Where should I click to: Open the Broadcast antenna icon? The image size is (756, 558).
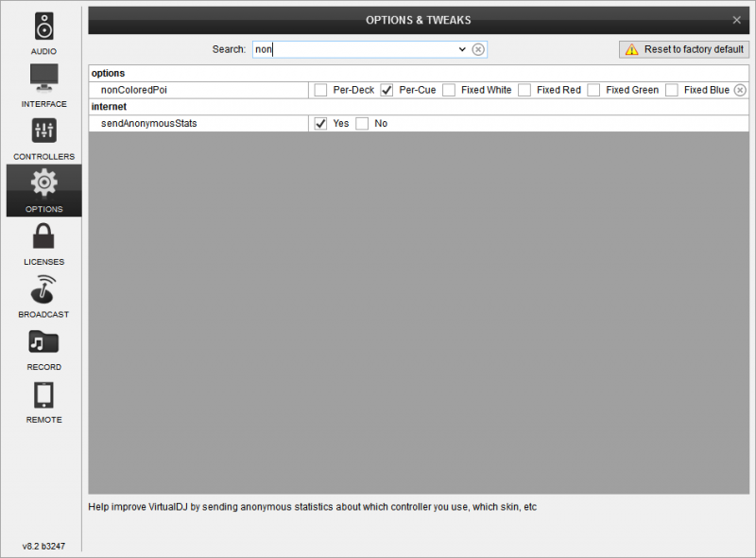tap(43, 289)
